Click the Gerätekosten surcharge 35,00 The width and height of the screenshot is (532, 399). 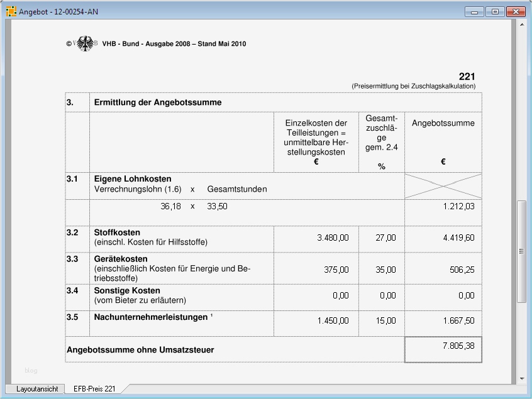385,270
